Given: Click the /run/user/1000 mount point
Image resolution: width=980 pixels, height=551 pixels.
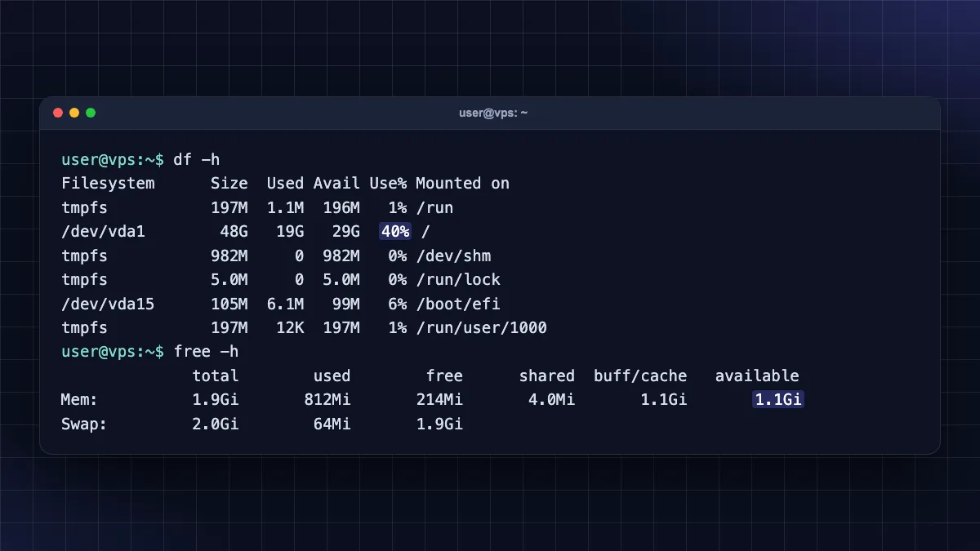Looking at the screenshot, I should coord(481,328).
